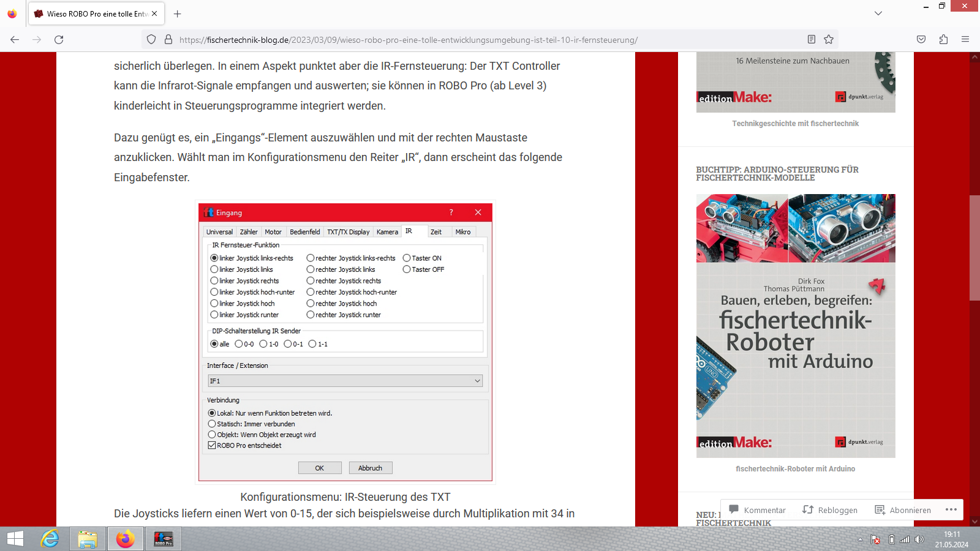980x551 pixels.
Task: Launch ROBO Pro from the taskbar
Action: tap(163, 539)
